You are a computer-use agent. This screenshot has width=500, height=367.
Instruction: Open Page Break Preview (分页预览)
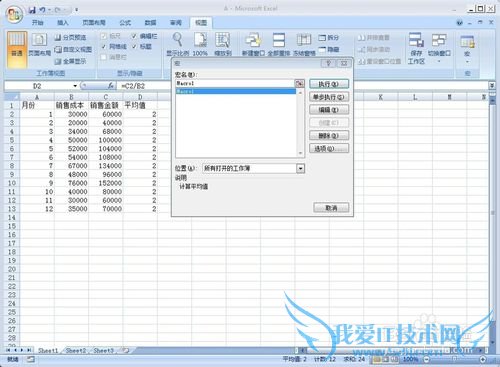point(70,37)
